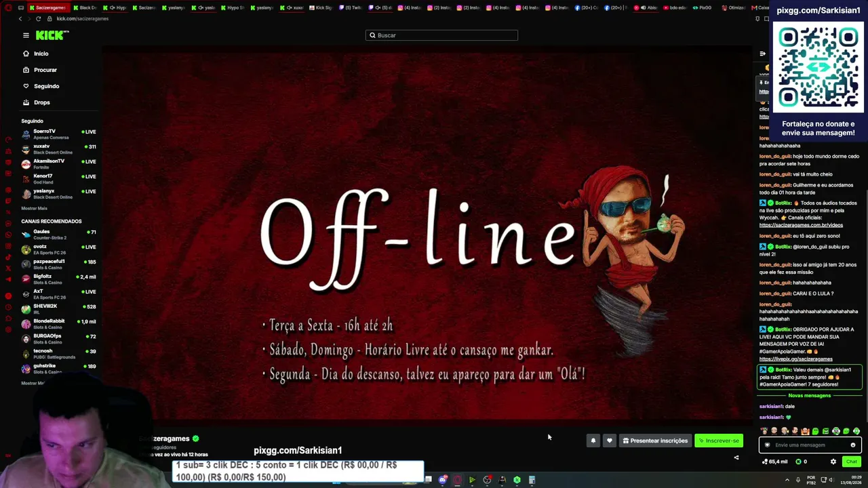The width and height of the screenshot is (868, 488).
Task: Open recommended channel AxT
Action: pyautogui.click(x=59, y=294)
